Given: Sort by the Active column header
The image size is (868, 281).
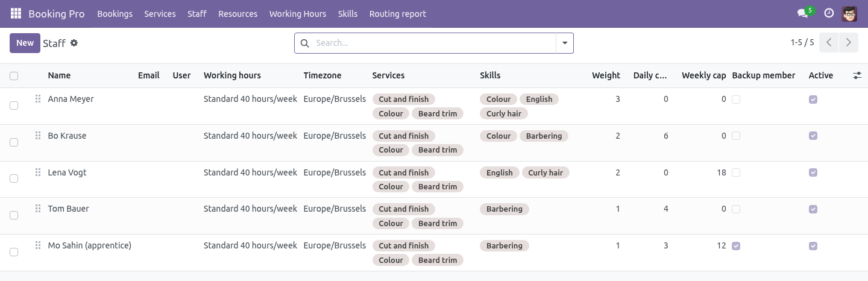Looking at the screenshot, I should [820, 75].
